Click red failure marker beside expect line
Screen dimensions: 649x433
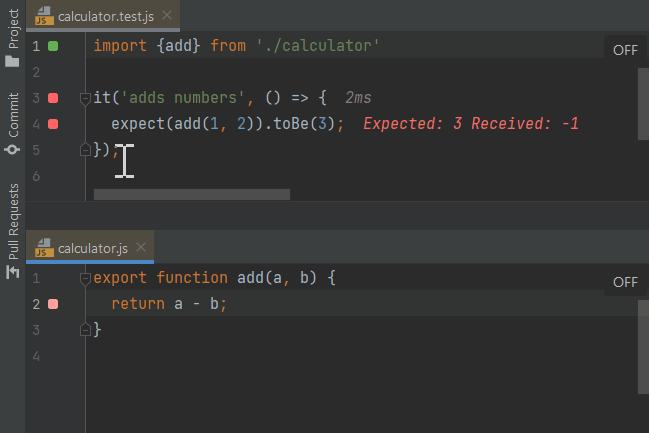point(53,124)
